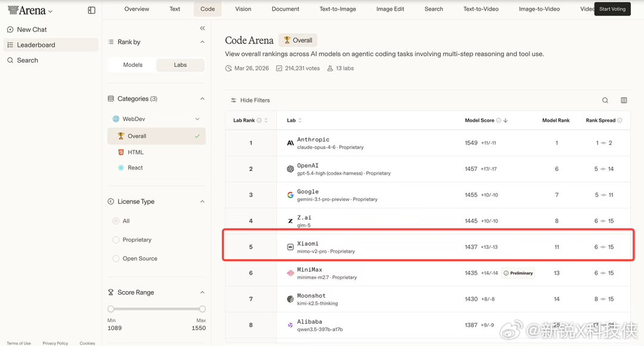
Task: Click the Anthropic lab logo
Action: click(290, 143)
